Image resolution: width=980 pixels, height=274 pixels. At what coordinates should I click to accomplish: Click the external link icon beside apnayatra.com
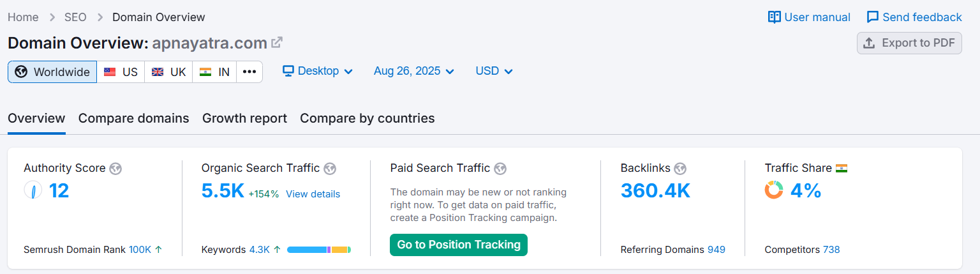tap(277, 43)
